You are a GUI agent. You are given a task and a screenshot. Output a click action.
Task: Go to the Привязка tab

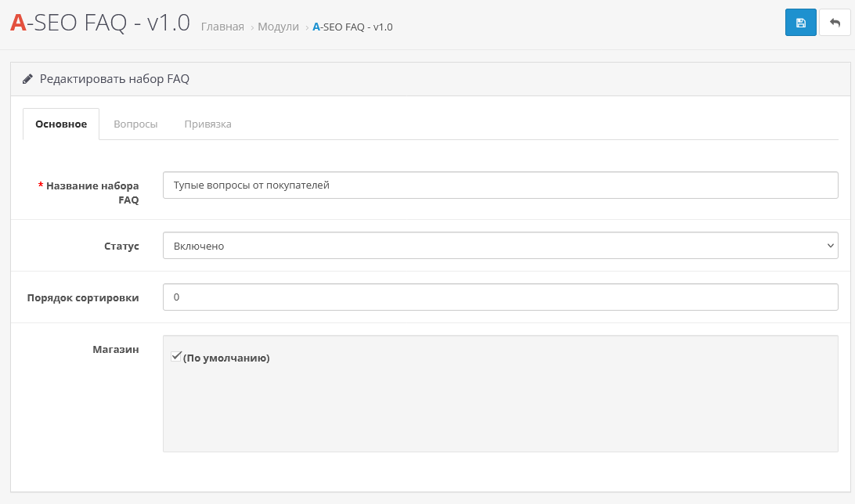click(207, 124)
